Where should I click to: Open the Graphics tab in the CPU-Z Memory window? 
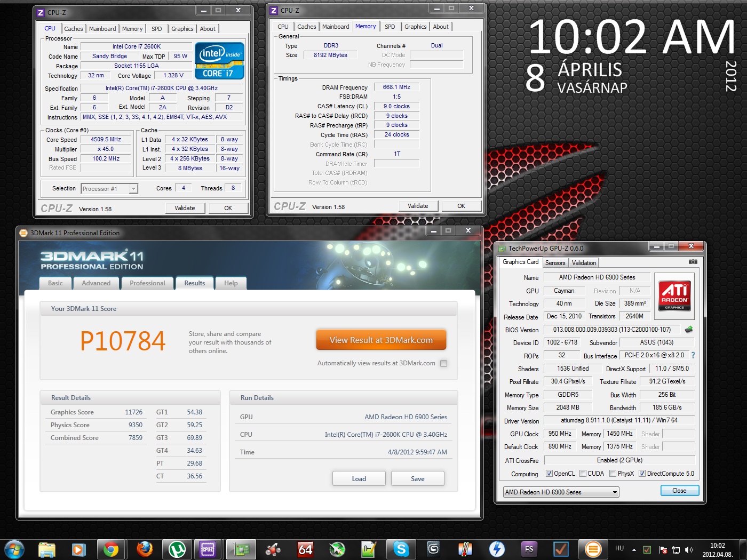point(415,27)
